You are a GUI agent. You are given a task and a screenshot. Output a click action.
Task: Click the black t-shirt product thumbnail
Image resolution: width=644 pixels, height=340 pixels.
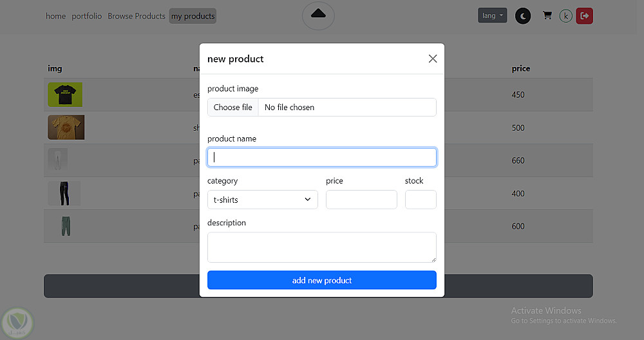65,95
